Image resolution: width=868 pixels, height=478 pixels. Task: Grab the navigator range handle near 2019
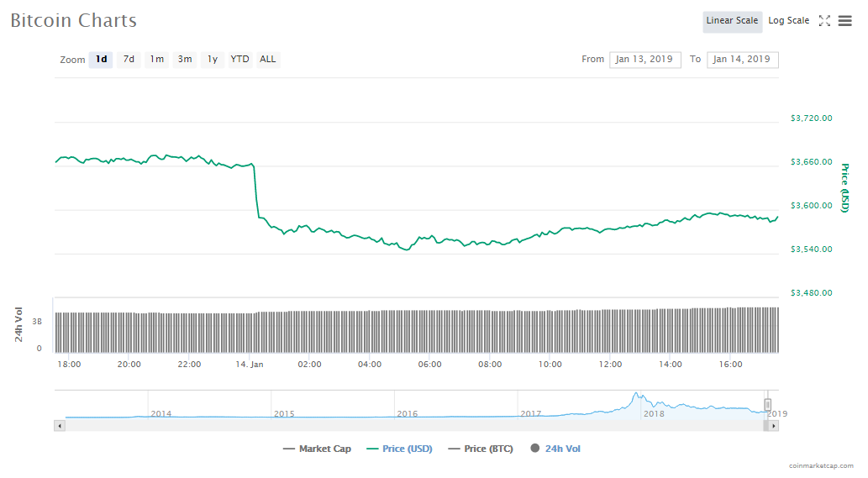[x=767, y=405]
